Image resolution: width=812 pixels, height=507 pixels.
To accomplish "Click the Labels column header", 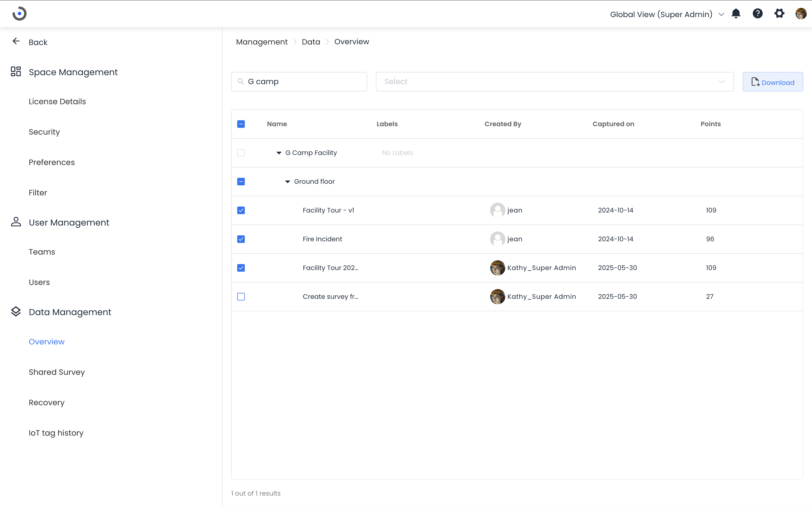I will 387,124.
